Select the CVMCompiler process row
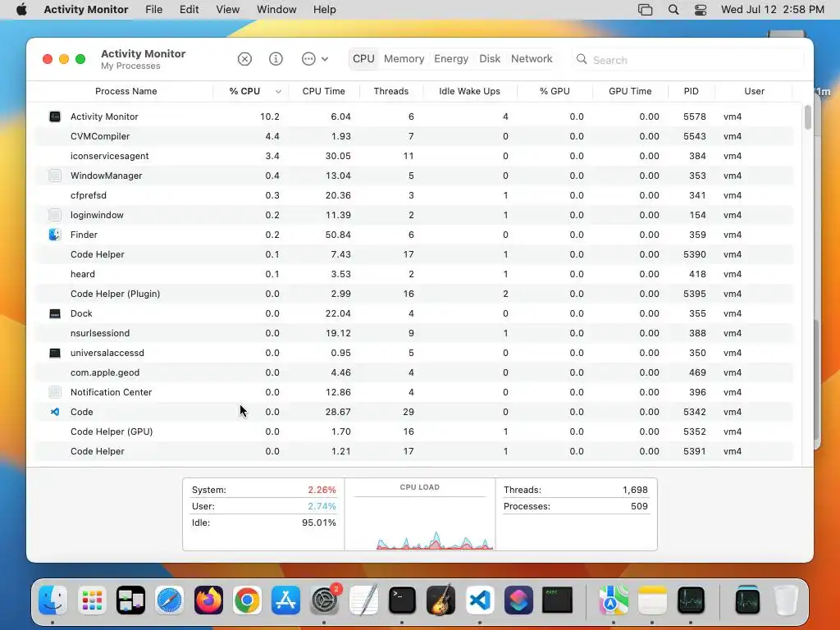The image size is (840, 630). pyautogui.click(x=414, y=136)
